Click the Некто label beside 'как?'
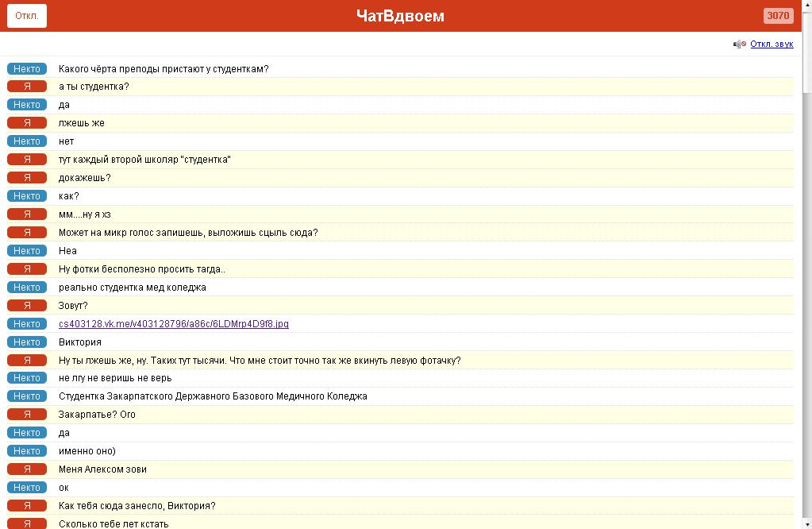The height and width of the screenshot is (529, 812). pyautogui.click(x=27, y=196)
